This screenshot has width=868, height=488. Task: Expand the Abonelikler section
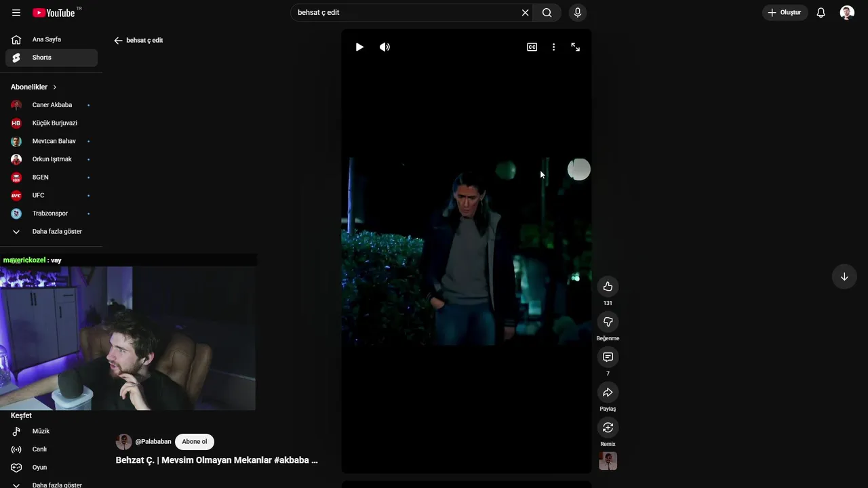point(34,87)
